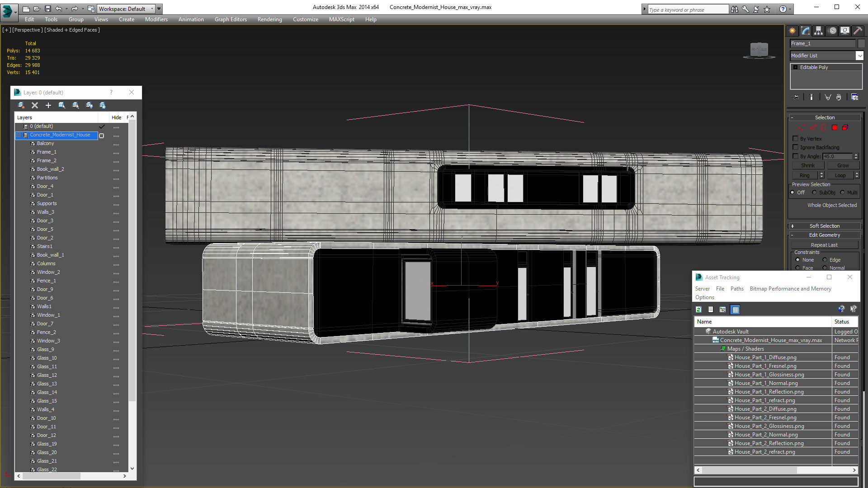This screenshot has width=868, height=488.
Task: Open the Display command panel tab
Action: [x=845, y=31]
